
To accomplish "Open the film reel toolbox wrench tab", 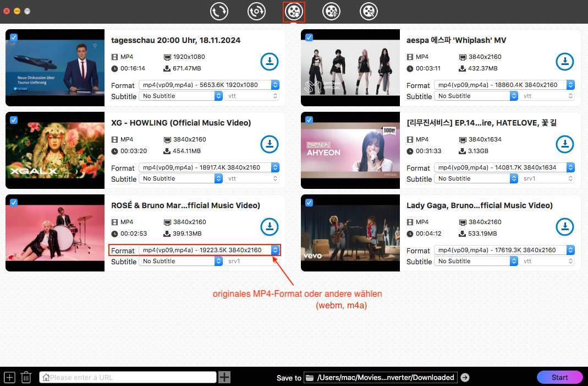I will [369, 11].
